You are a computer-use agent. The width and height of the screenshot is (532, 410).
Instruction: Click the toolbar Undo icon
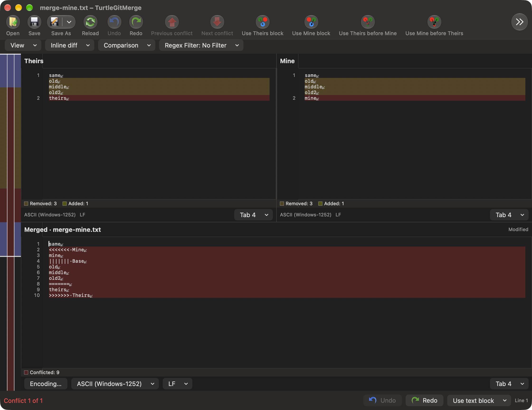point(114,22)
